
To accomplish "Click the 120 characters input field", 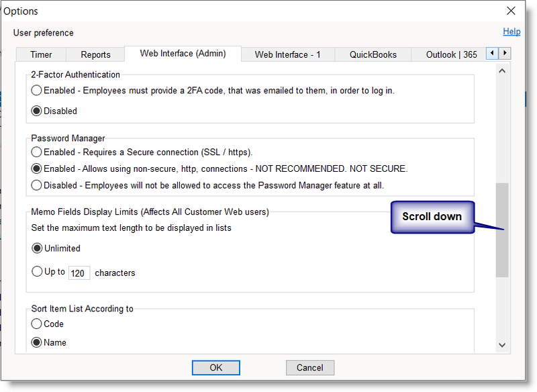I will click(79, 273).
